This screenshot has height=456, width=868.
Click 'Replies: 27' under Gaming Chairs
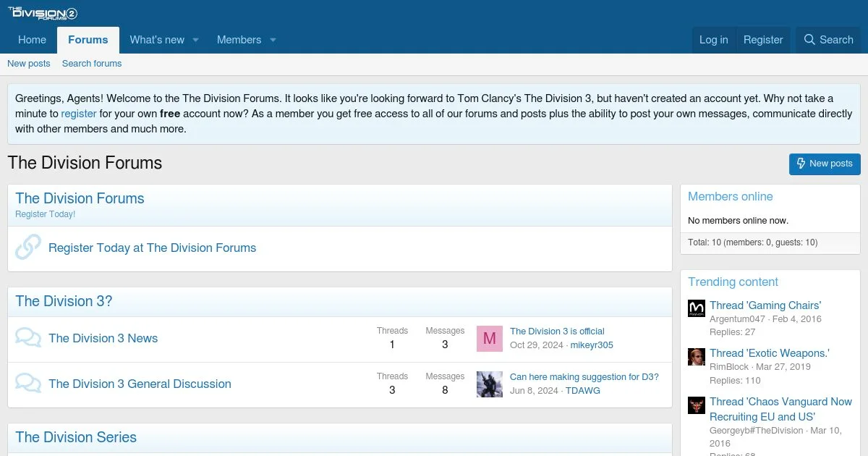click(x=732, y=332)
